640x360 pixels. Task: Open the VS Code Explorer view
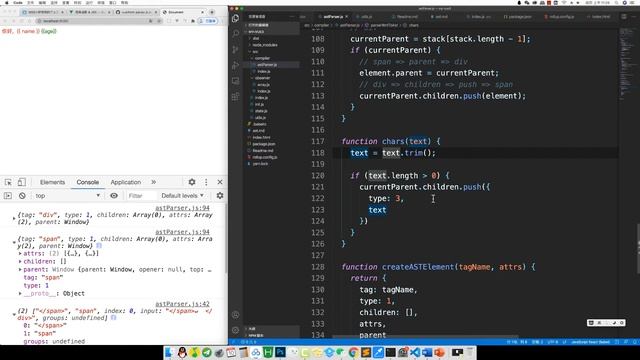pos(236,18)
